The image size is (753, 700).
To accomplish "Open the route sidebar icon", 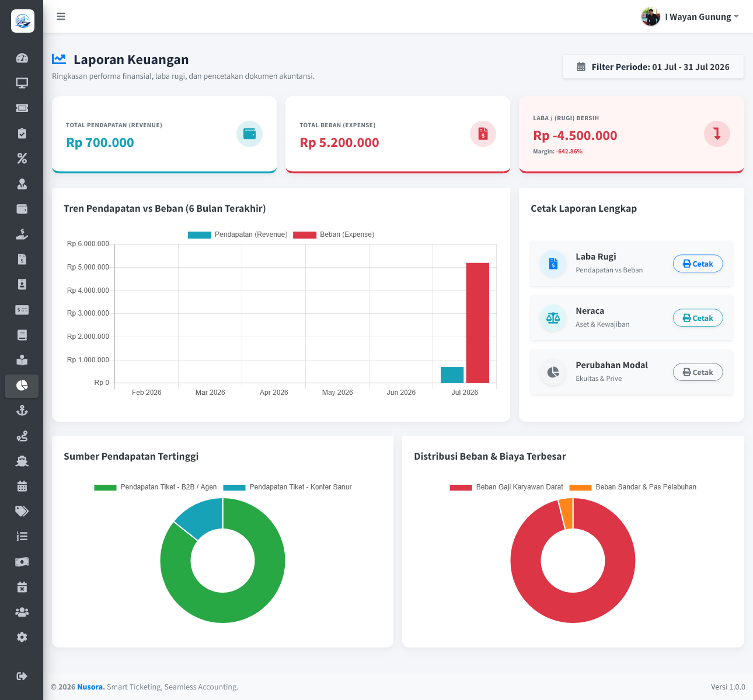I will 22,436.
